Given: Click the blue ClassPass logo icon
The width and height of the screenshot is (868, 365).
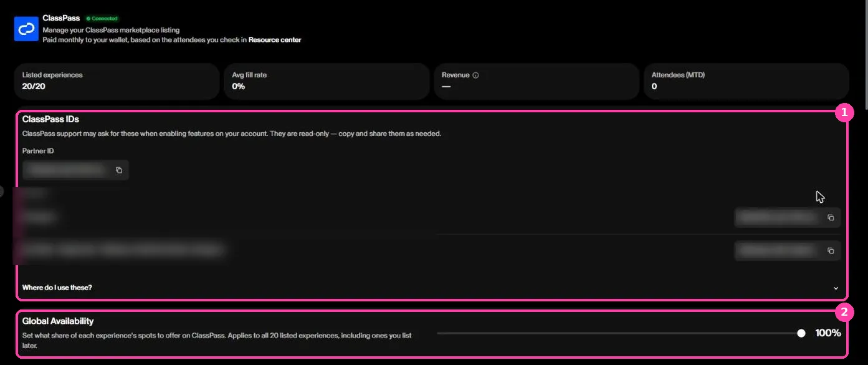Looking at the screenshot, I should 26,29.
